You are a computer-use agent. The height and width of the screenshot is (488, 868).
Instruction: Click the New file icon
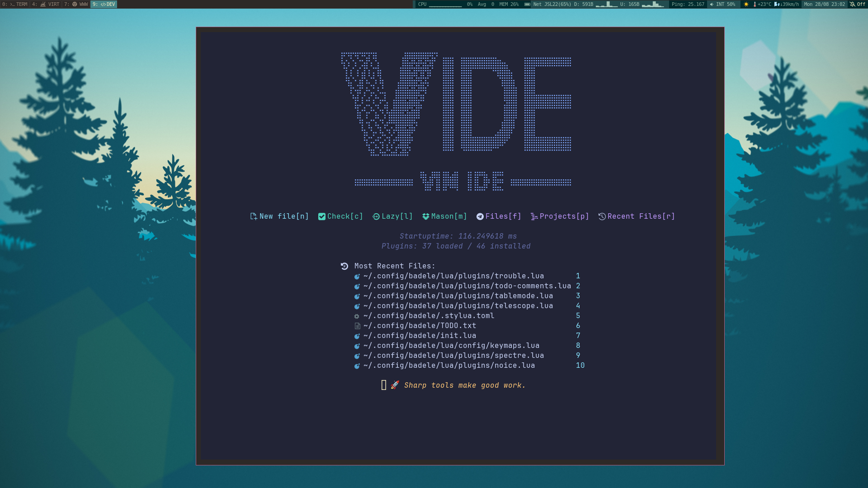tap(254, 216)
